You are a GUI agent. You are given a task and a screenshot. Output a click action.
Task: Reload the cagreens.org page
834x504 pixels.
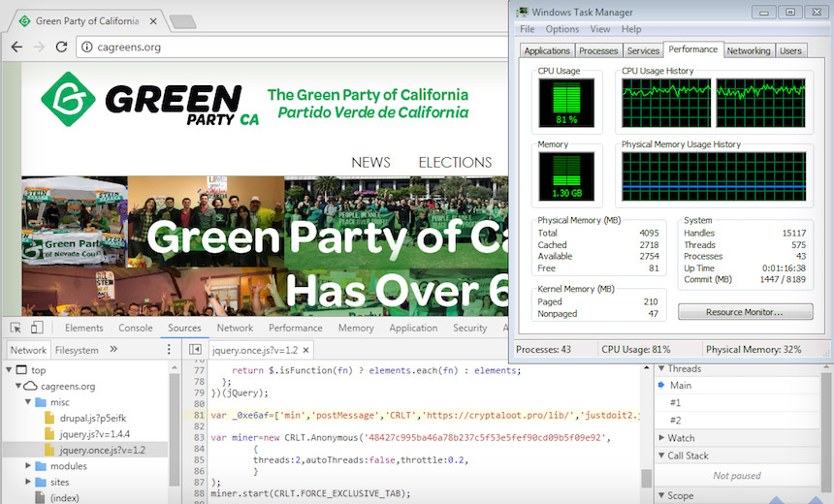coord(61,47)
